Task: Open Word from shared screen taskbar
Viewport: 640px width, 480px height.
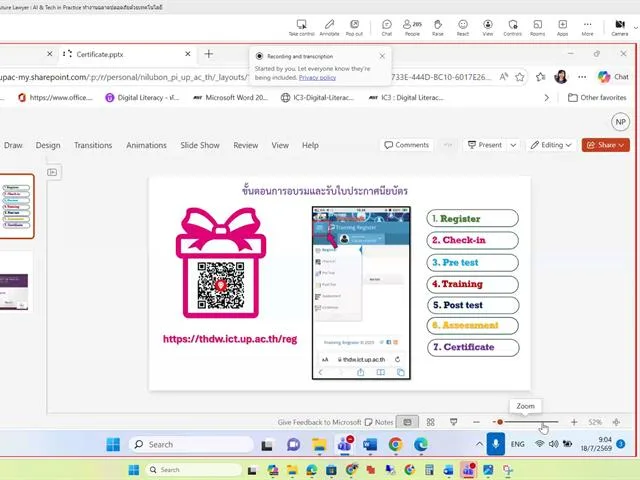Action: click(x=370, y=444)
